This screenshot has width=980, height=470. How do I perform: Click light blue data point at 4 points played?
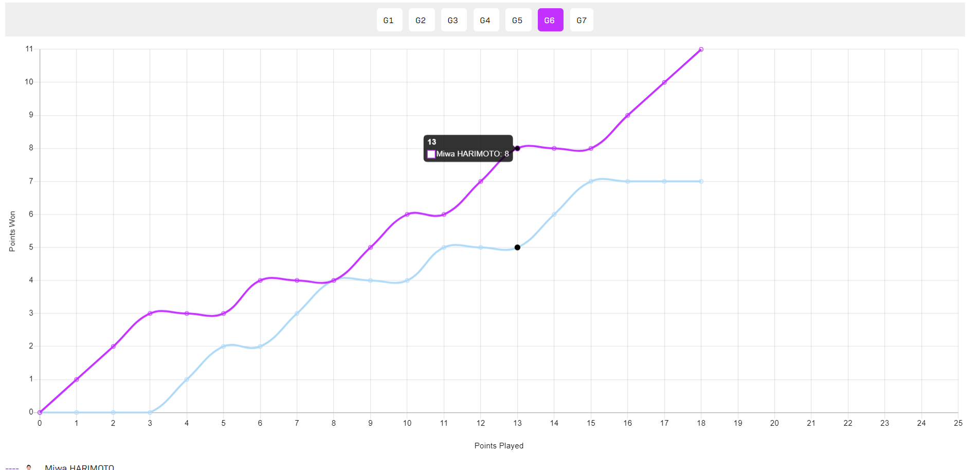click(x=187, y=379)
